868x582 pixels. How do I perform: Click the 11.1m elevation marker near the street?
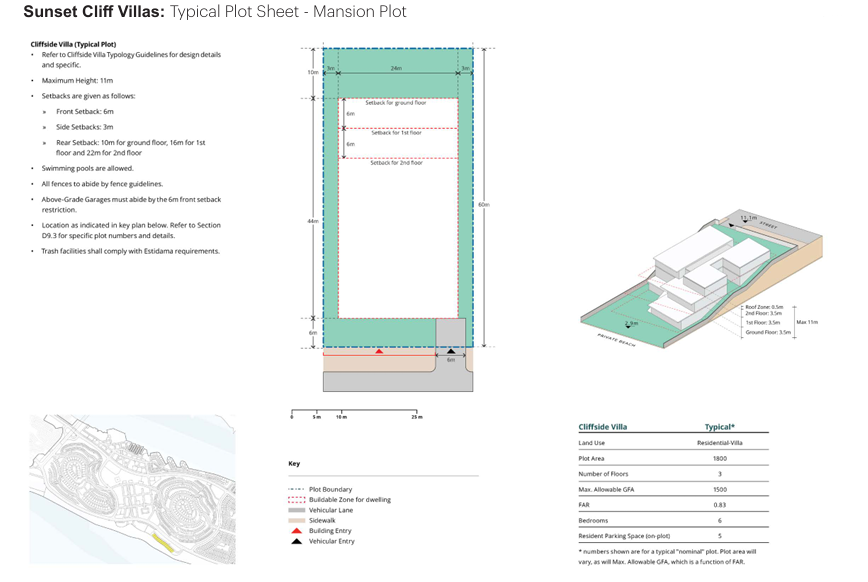coord(747,217)
